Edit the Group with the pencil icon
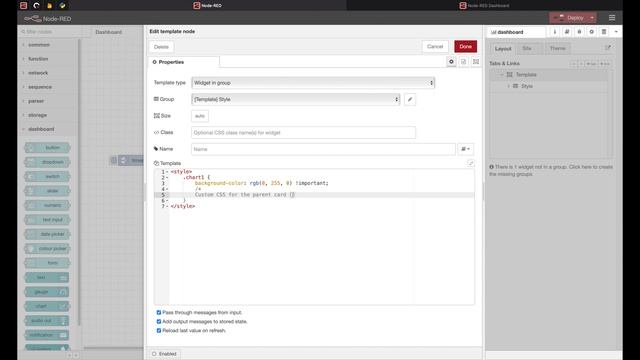This screenshot has height=360, width=640. 410,99
